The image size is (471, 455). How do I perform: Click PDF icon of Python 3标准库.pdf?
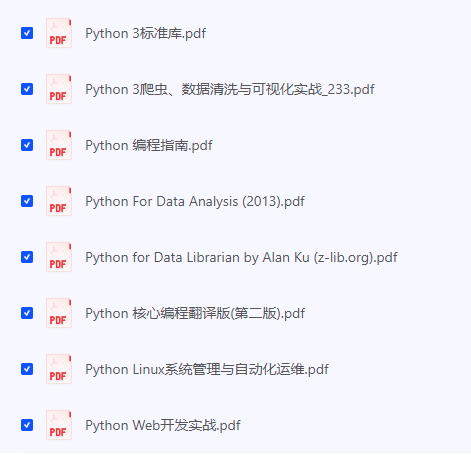click(59, 33)
